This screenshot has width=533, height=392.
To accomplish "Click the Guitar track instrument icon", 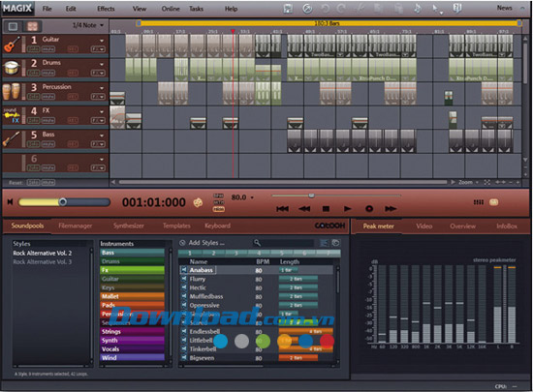I will pos(13,45).
